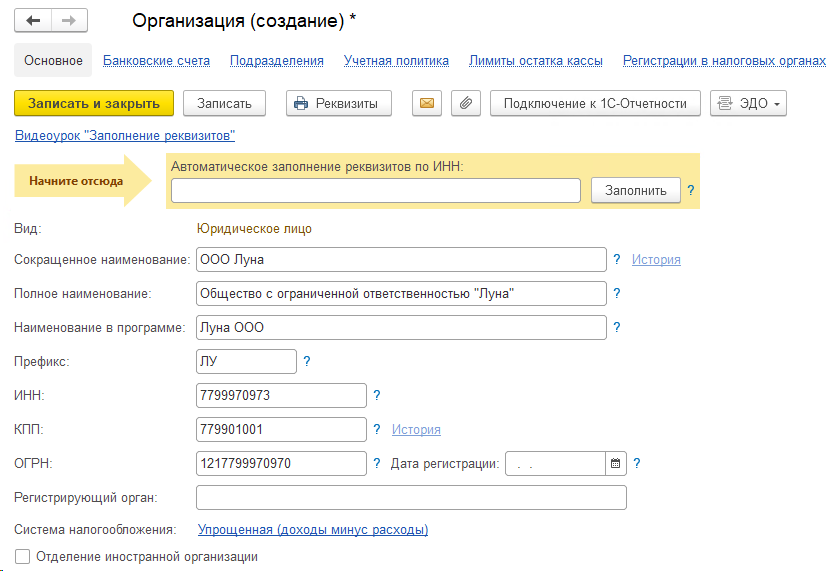Click the help question mark next to Заполнить

coord(691,190)
